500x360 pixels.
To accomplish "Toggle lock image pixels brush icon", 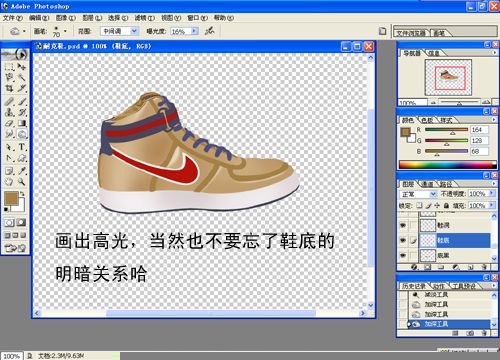I will (x=429, y=206).
